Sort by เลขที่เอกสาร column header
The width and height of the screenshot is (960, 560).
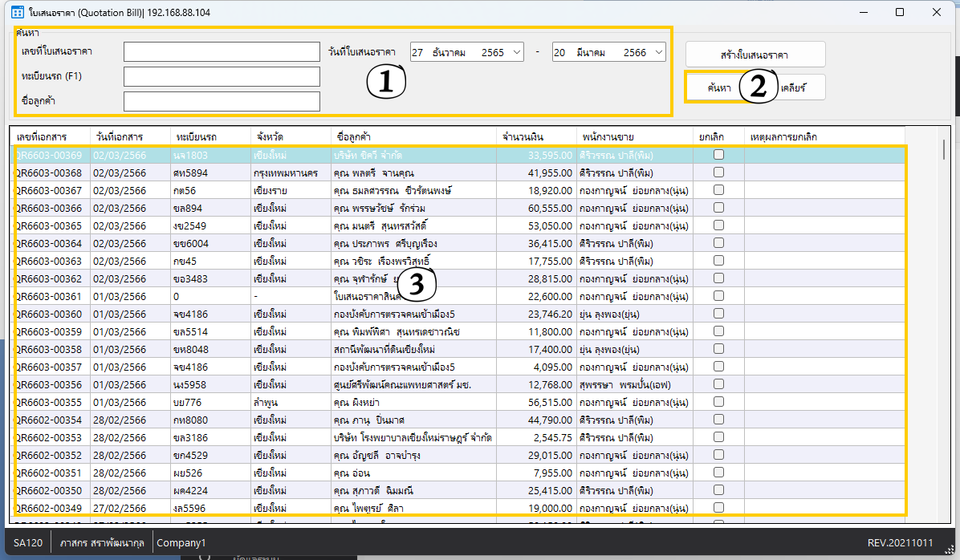[x=50, y=137]
